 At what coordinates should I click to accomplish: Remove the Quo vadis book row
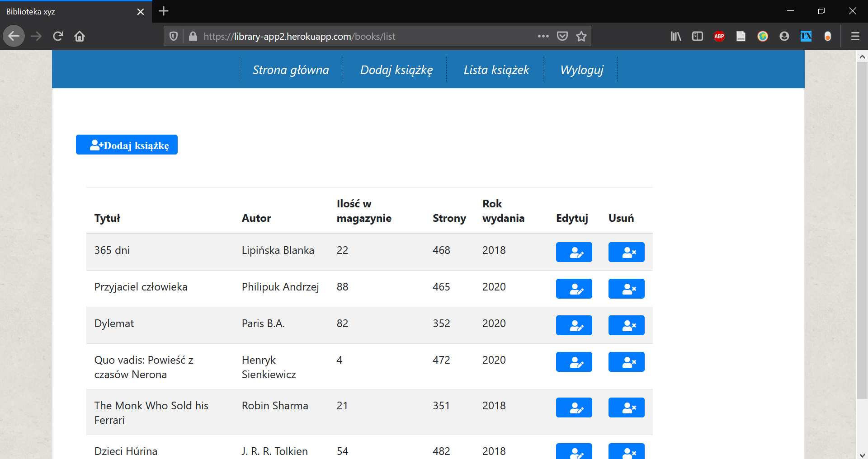pyautogui.click(x=626, y=362)
